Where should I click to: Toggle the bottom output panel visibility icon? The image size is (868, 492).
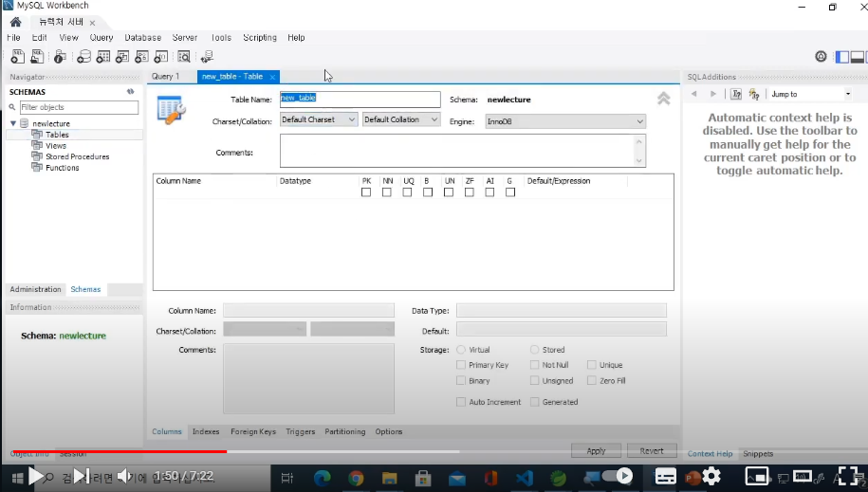click(x=857, y=57)
